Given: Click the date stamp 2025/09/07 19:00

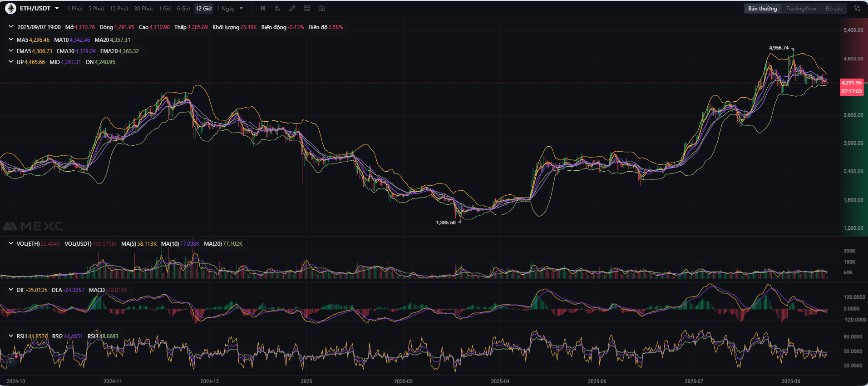Looking at the screenshot, I should click(39, 27).
